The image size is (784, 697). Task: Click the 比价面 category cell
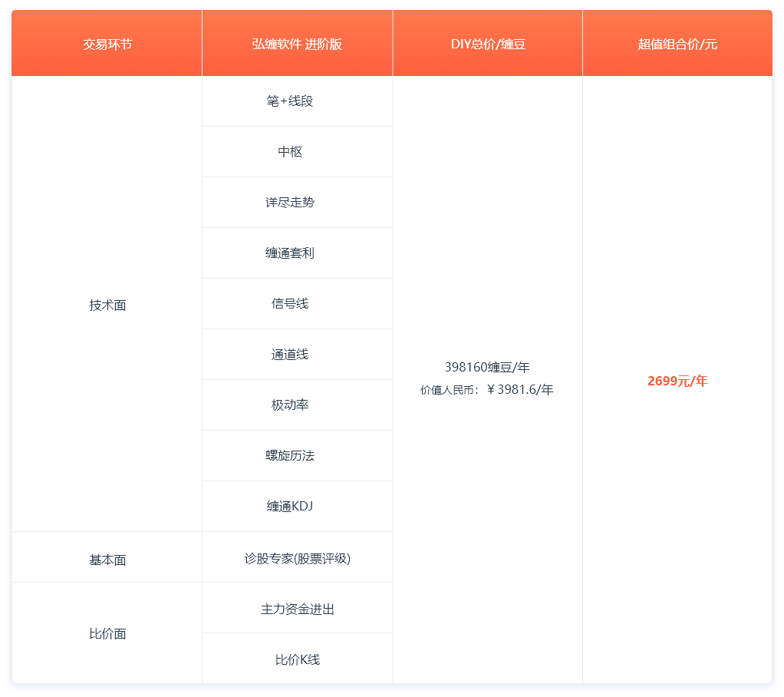107,633
